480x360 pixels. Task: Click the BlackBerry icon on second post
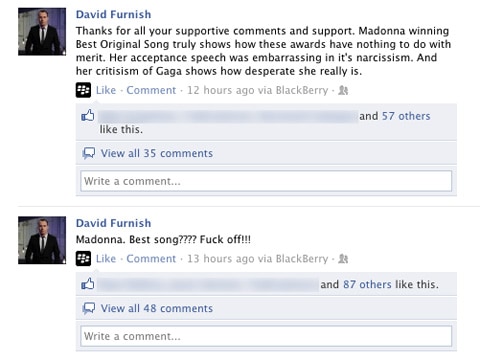click(83, 259)
